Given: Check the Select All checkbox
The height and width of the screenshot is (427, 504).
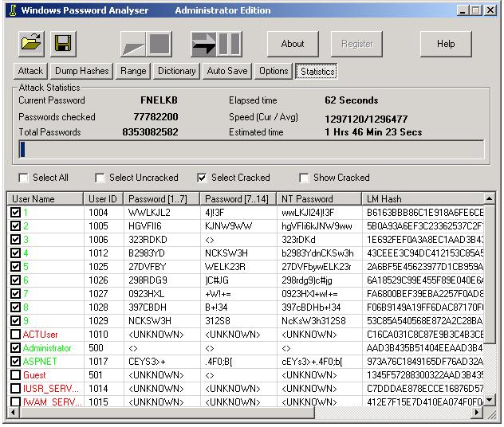Looking at the screenshot, I should pyautogui.click(x=23, y=178).
